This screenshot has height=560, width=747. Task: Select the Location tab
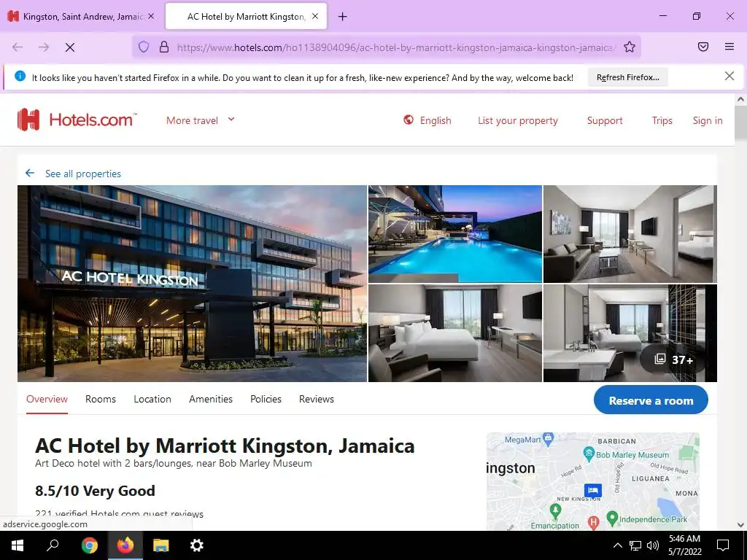pos(152,399)
